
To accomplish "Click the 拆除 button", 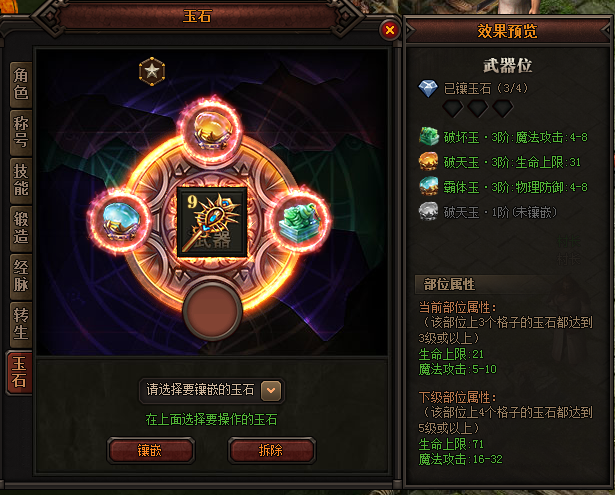I will coord(271,450).
